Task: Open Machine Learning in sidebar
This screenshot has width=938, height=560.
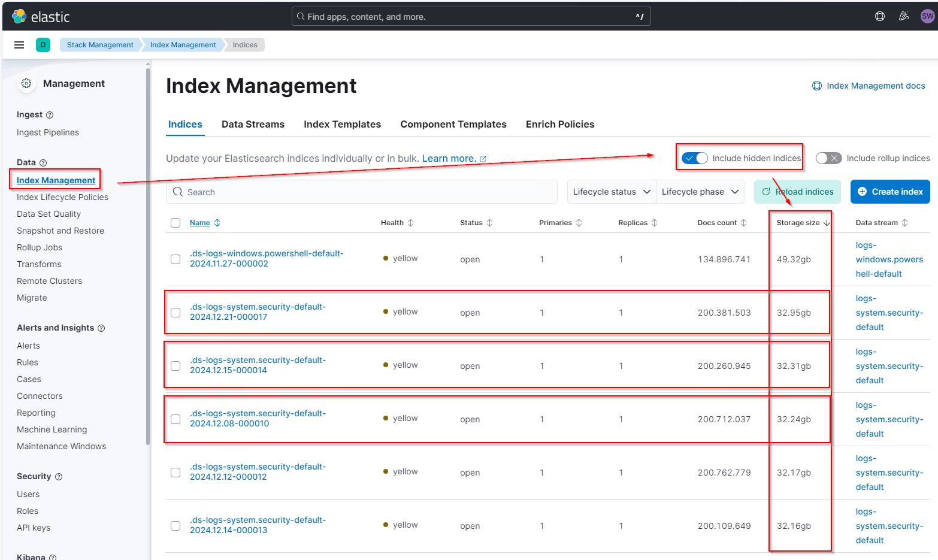Action: [52, 430]
